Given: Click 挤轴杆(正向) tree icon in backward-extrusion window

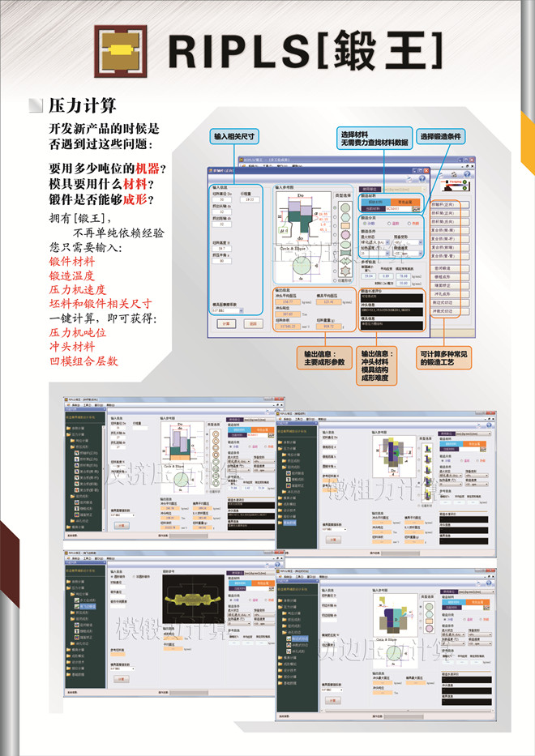Looking at the screenshot, I should pyautogui.click(x=77, y=453).
